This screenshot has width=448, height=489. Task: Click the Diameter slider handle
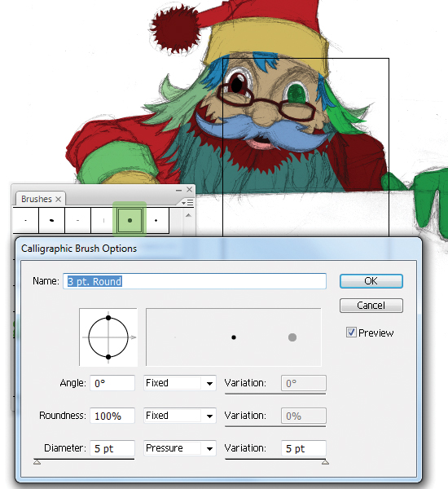click(37, 462)
